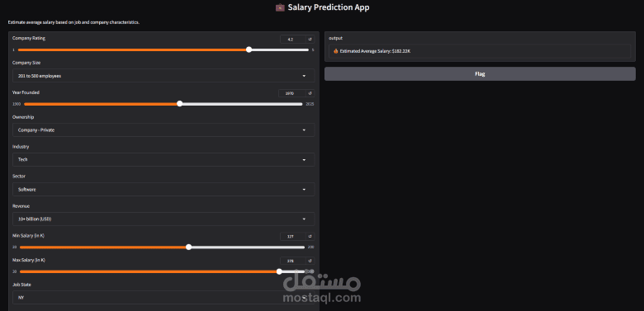Focus the Company Rating number box showing 4.2
Image resolution: width=644 pixels, height=311 pixels.
(293, 40)
